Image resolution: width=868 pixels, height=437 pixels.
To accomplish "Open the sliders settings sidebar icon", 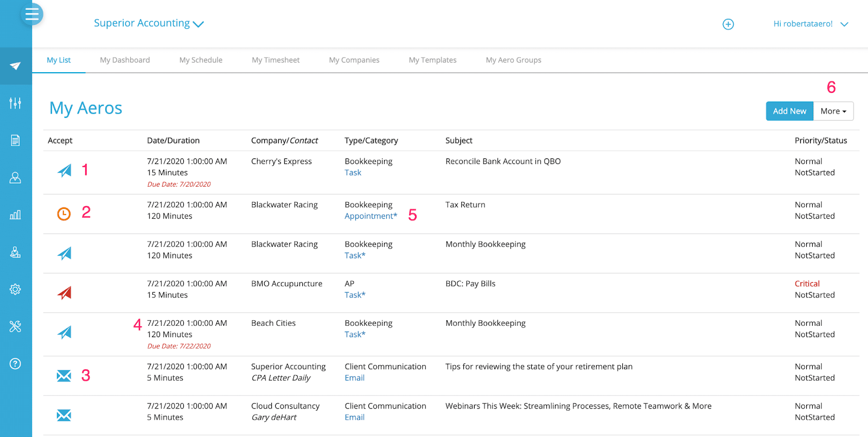I will tap(15, 103).
